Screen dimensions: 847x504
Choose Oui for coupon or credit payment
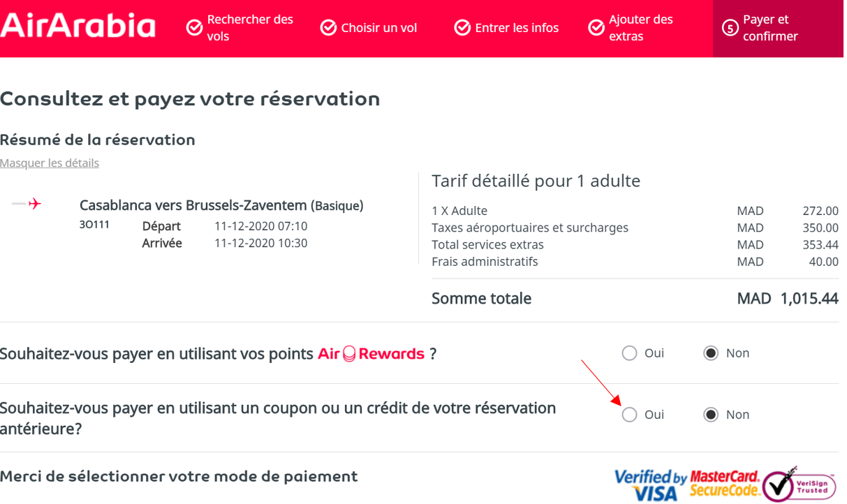click(x=630, y=415)
